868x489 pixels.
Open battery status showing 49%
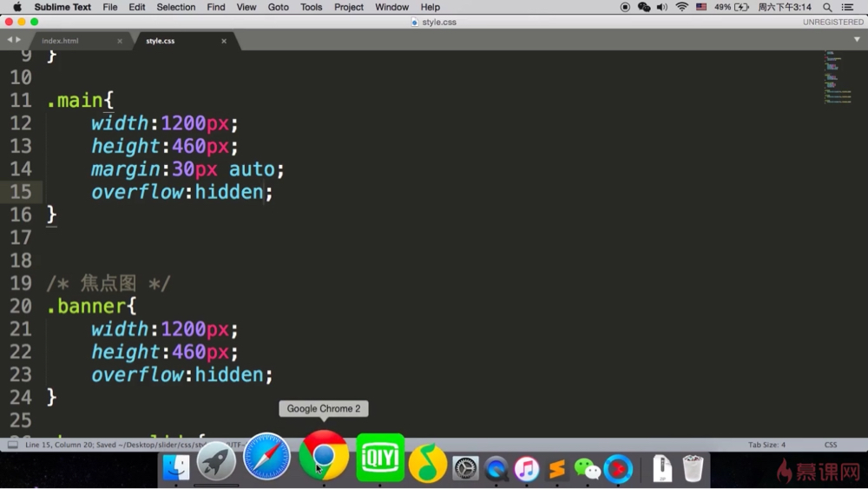click(732, 7)
